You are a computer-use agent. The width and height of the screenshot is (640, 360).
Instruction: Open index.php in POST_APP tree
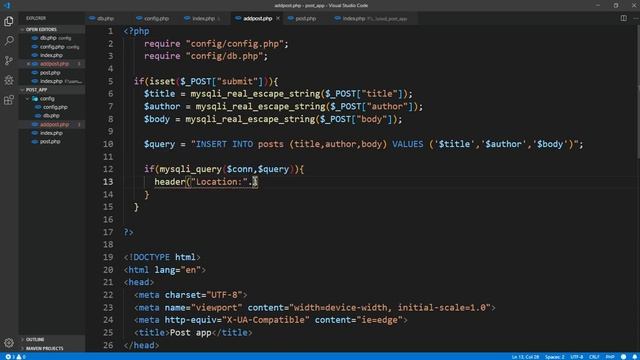click(x=52, y=133)
